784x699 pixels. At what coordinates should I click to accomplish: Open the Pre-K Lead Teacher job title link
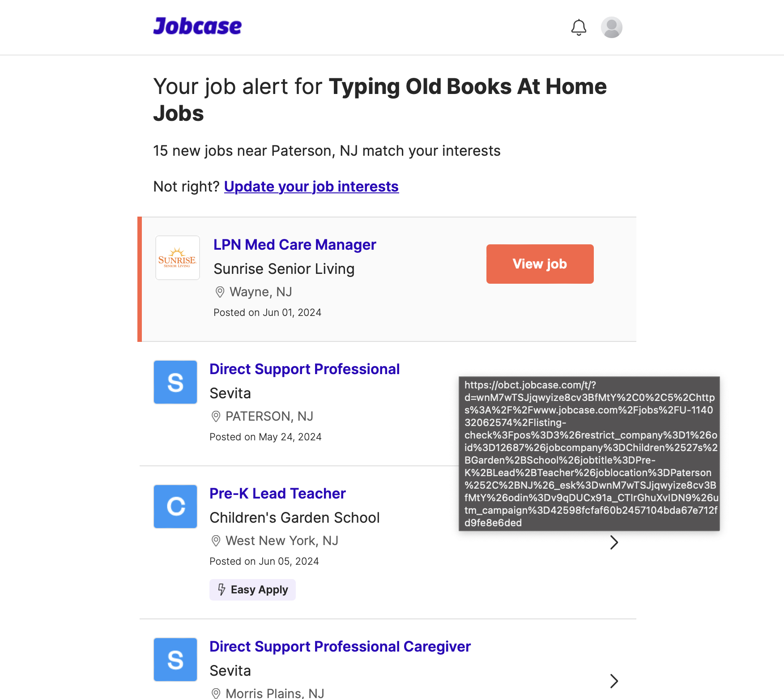(277, 493)
